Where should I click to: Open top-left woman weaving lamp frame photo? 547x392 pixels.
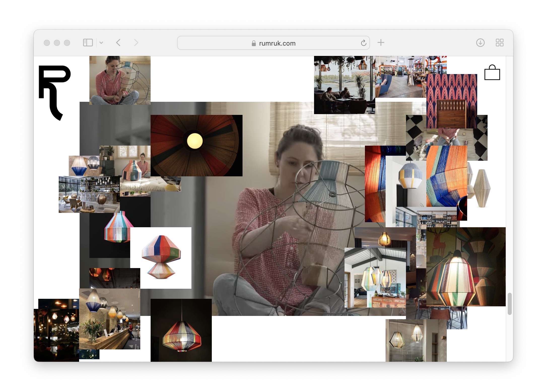coord(120,80)
